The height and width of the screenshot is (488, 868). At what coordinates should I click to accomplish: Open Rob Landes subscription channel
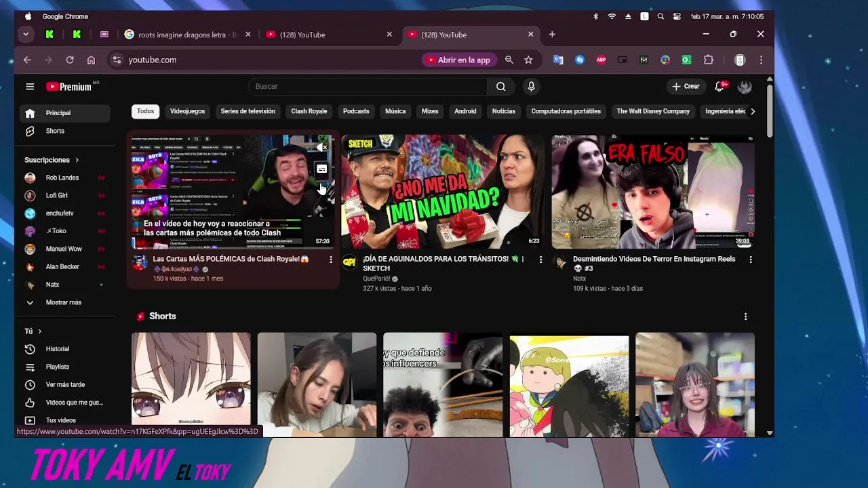(x=65, y=178)
